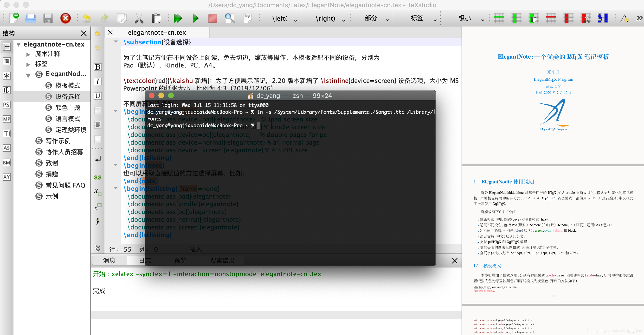
Task: Select 颜色主题 in structure tree
Action: 67,108
